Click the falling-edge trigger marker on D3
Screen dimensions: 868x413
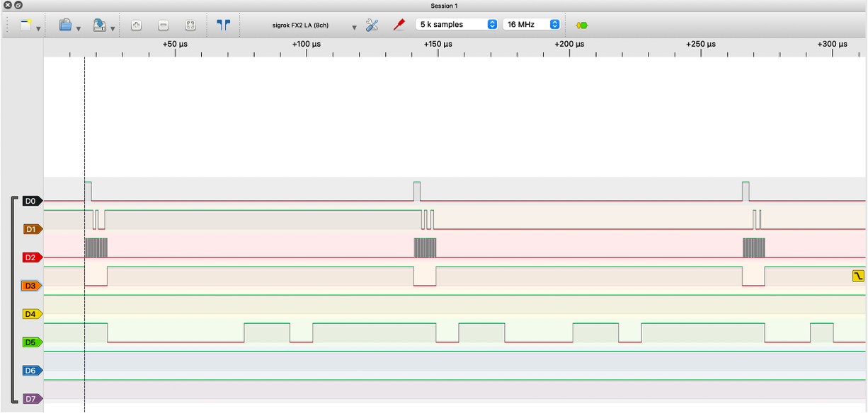point(858,276)
